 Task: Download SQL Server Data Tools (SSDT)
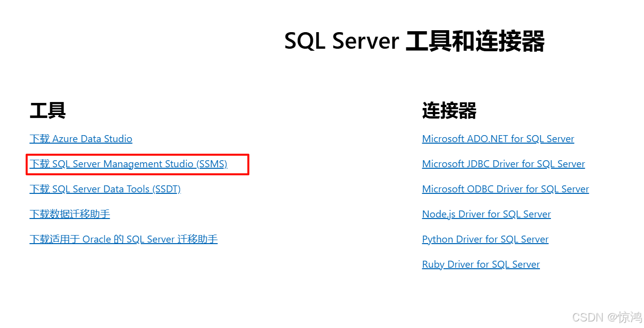[105, 189]
